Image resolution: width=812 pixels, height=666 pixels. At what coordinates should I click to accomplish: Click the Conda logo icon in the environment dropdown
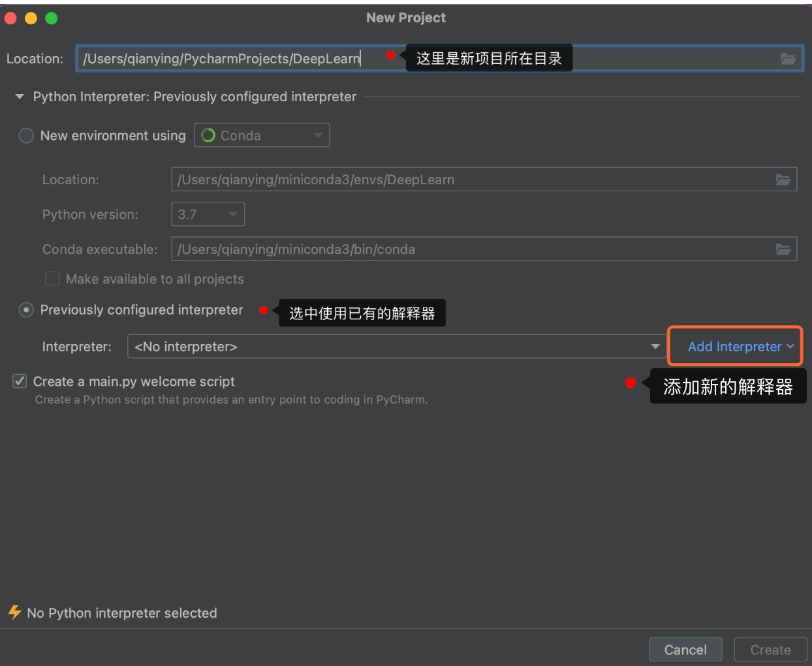[208, 135]
